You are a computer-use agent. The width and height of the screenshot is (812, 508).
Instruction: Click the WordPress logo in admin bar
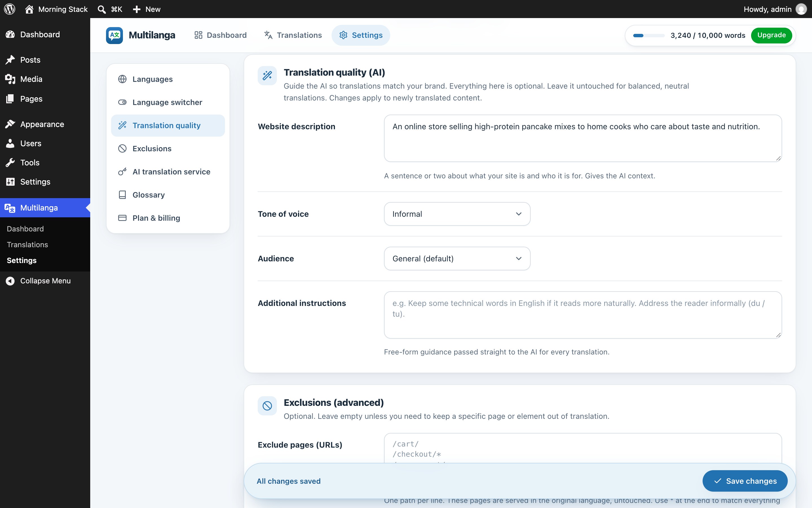coord(10,9)
